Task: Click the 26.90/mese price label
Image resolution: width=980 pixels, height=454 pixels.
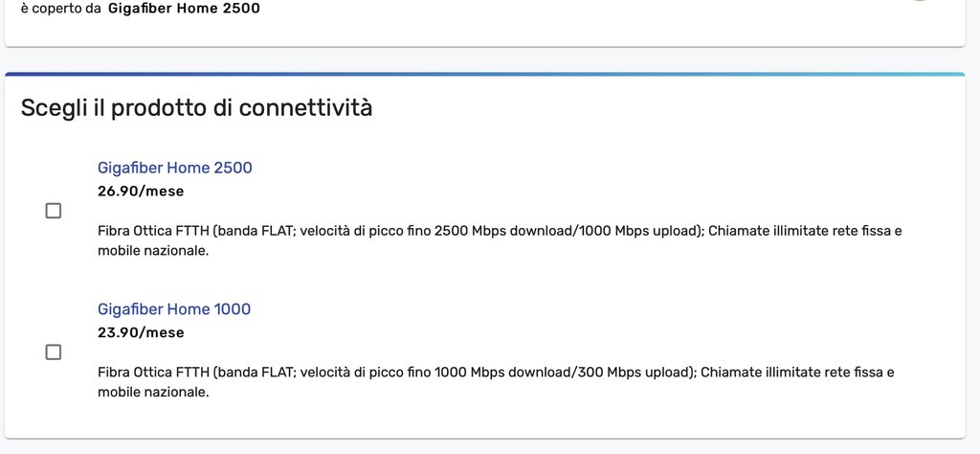Action: (x=141, y=192)
